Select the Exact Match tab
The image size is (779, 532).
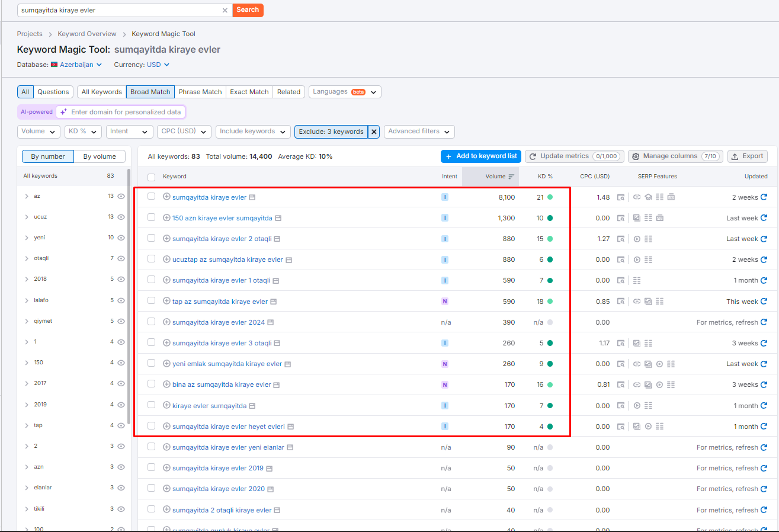click(x=249, y=92)
